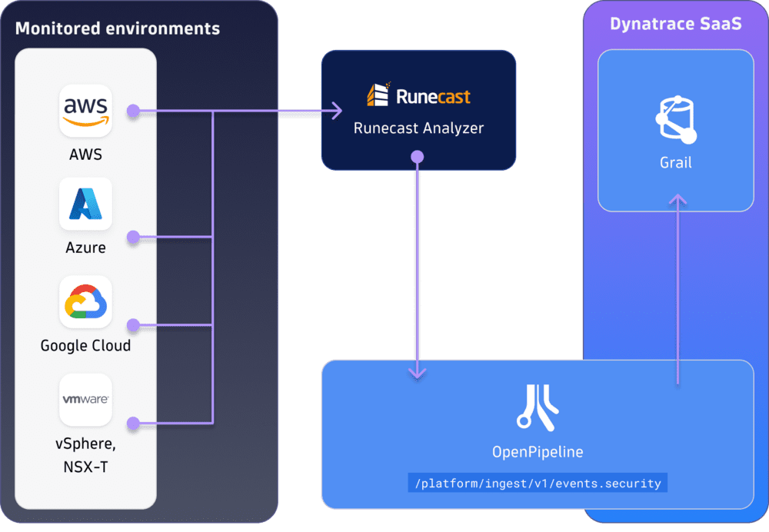The width and height of the screenshot is (769, 532).
Task: Select the Azure icon
Action: point(85,204)
